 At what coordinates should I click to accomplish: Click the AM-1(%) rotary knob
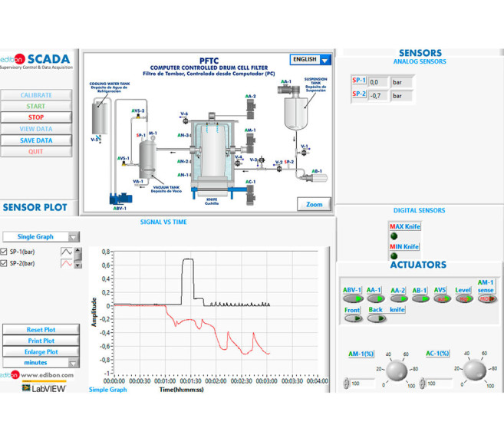(397, 371)
